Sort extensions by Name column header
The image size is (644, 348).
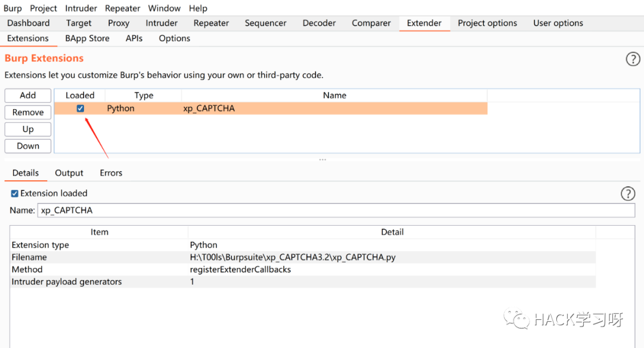[335, 96]
